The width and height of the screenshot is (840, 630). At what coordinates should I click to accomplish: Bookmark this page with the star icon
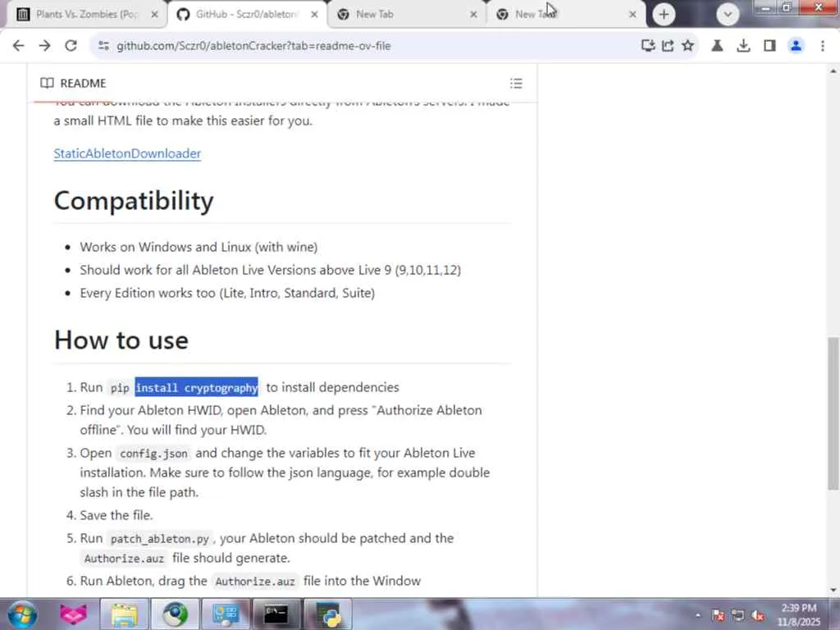[x=688, y=46]
